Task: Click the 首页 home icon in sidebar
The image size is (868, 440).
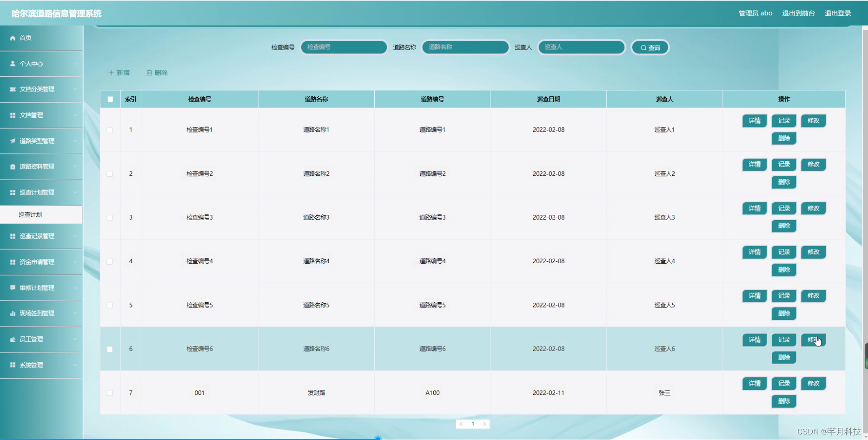Action: click(13, 38)
